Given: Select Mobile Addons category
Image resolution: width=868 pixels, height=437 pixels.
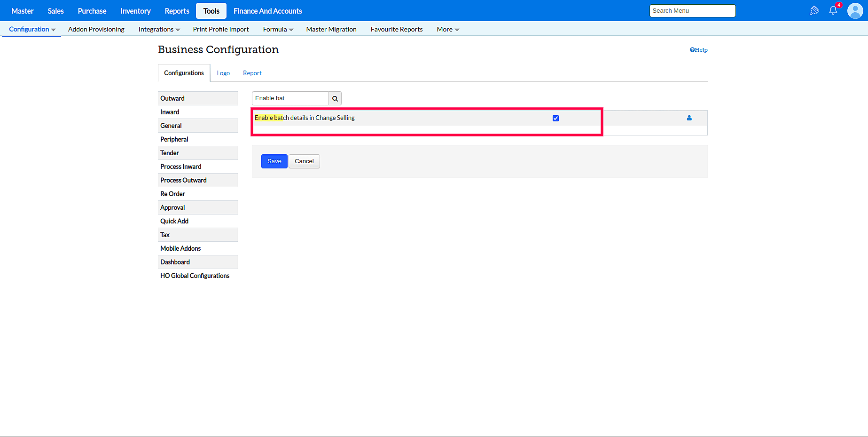Looking at the screenshot, I should 198,248.
